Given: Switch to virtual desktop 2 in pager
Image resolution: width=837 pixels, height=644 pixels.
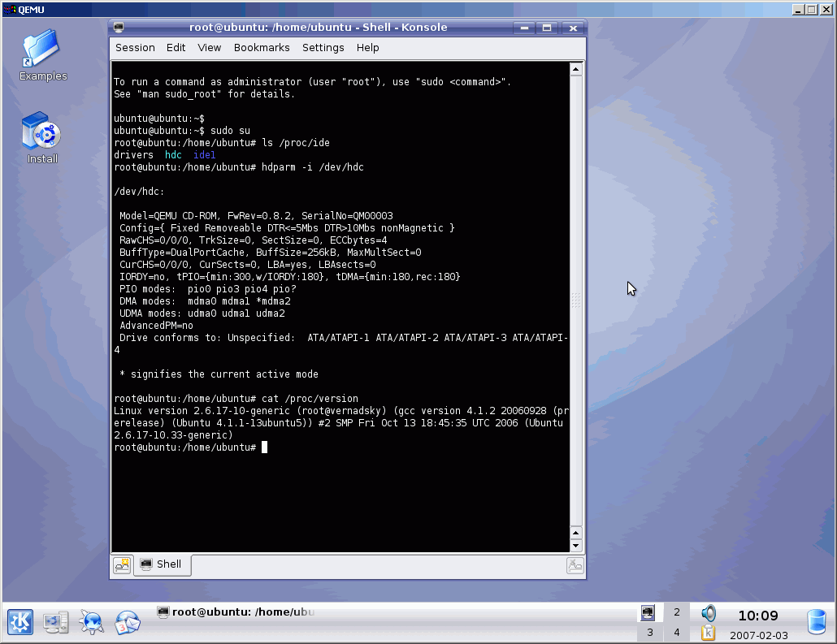Looking at the screenshot, I should click(677, 612).
